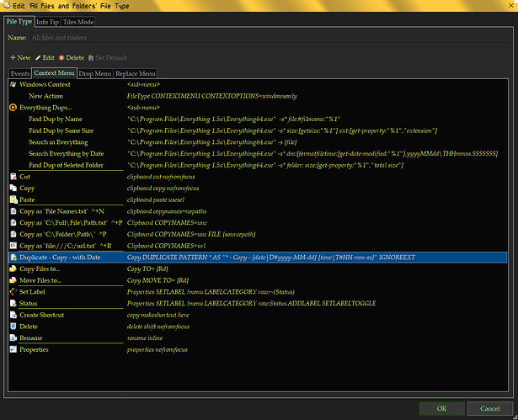Add a new item with New button
518x420 pixels.
(x=20, y=57)
